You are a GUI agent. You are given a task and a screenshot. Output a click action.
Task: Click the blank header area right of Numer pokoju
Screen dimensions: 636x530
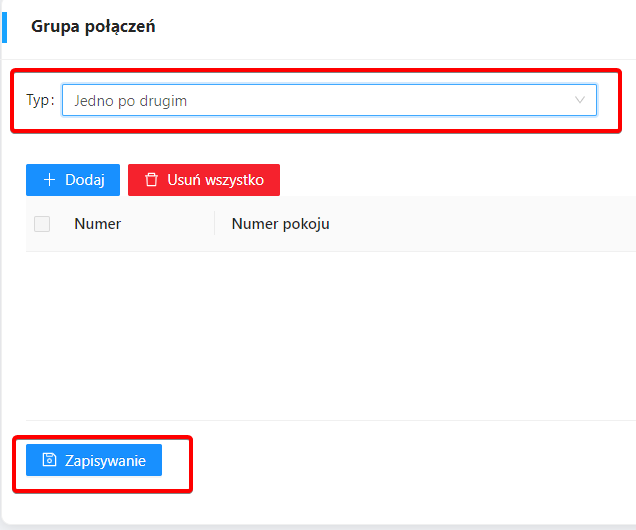point(483,224)
